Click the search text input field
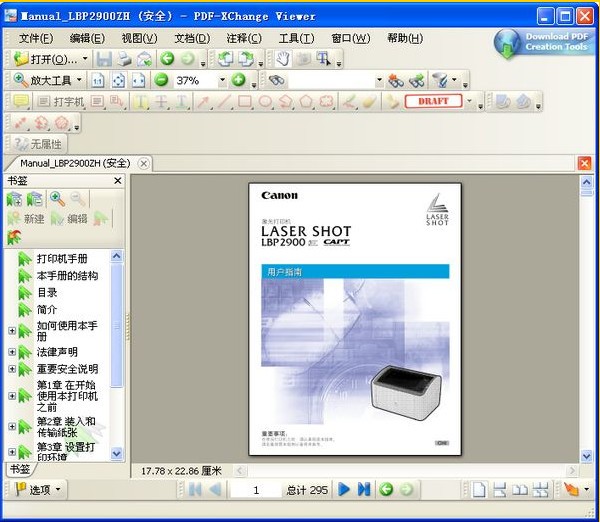This screenshot has width=600, height=522. click(x=331, y=80)
